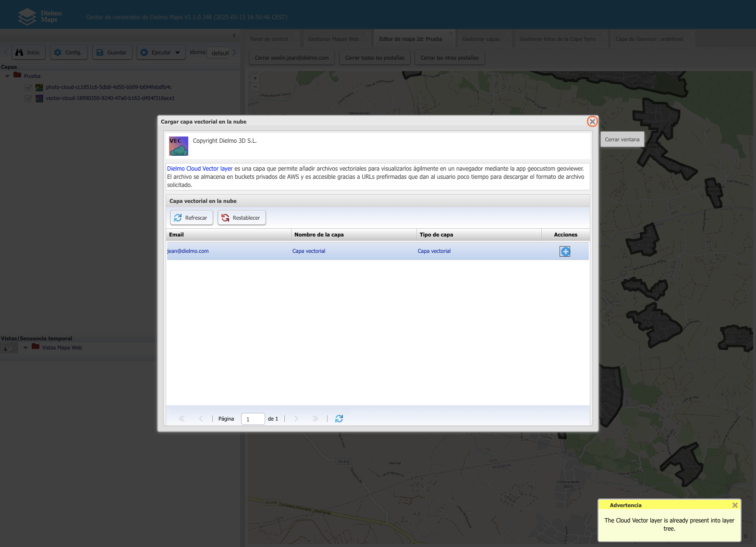Collapse the Prueba folder tree node

click(x=7, y=76)
